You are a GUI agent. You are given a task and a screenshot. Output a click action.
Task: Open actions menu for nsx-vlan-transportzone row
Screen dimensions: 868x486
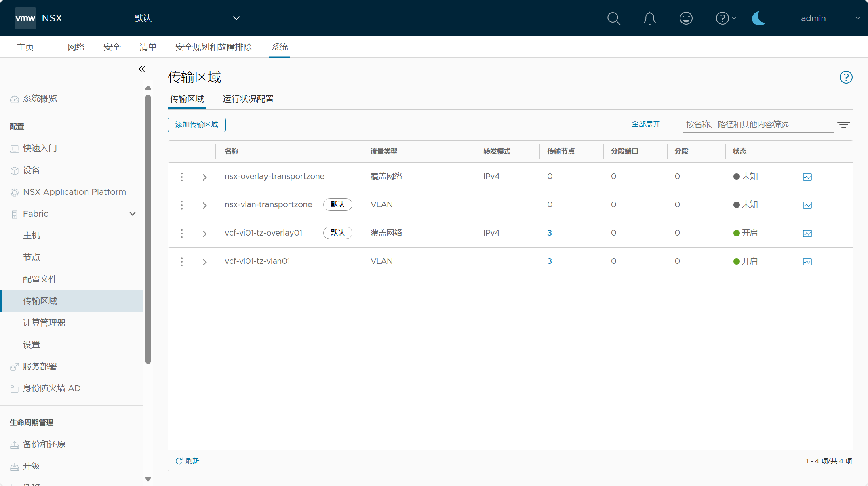click(182, 205)
